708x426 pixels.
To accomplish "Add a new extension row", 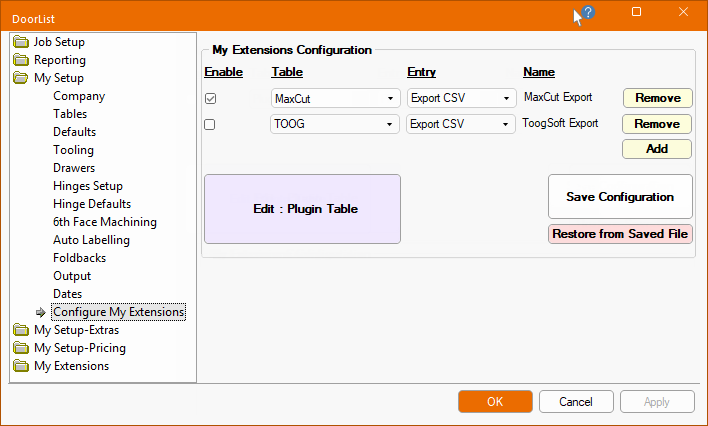I will pyautogui.click(x=657, y=149).
